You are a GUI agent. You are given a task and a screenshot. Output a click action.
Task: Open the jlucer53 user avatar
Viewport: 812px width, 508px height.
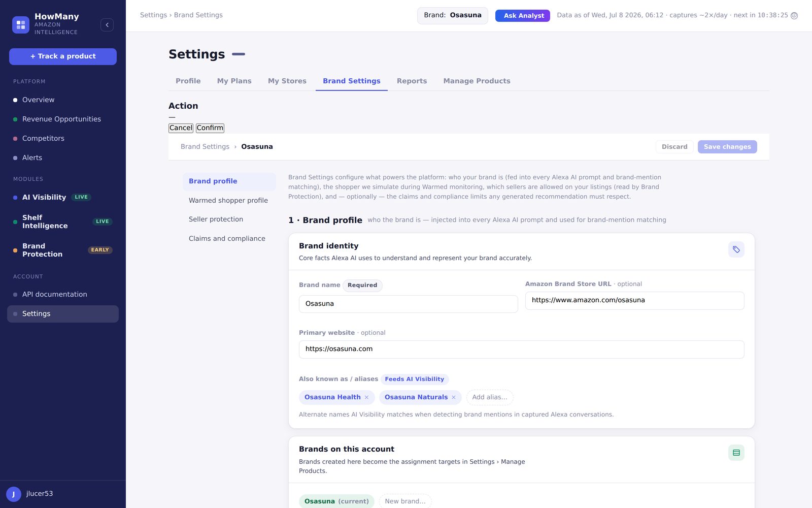pyautogui.click(x=14, y=494)
